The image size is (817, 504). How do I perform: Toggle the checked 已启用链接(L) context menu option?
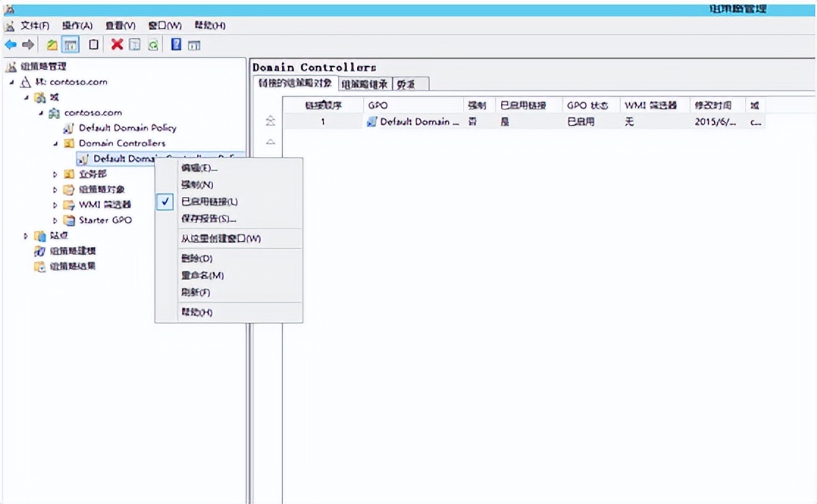209,201
